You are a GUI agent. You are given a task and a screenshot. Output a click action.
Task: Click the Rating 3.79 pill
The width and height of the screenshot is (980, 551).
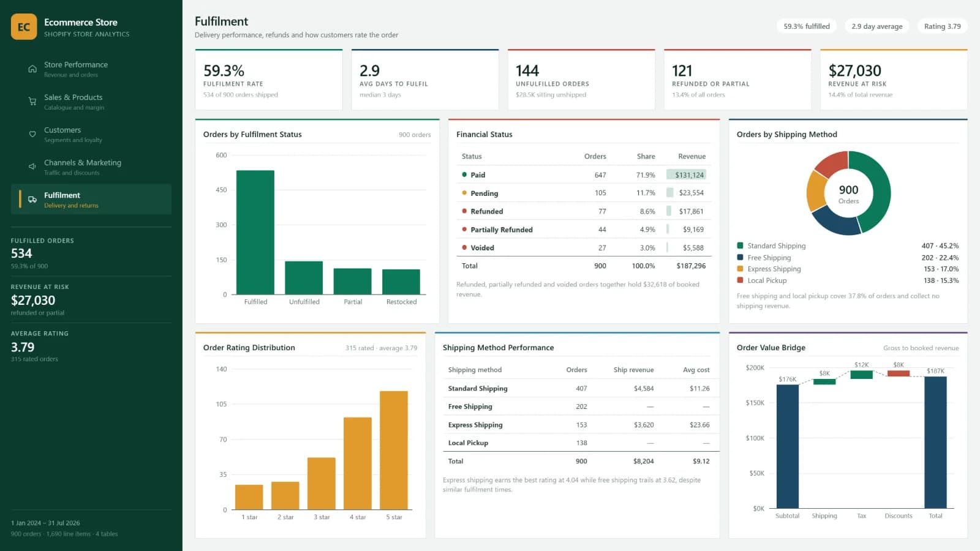942,26
